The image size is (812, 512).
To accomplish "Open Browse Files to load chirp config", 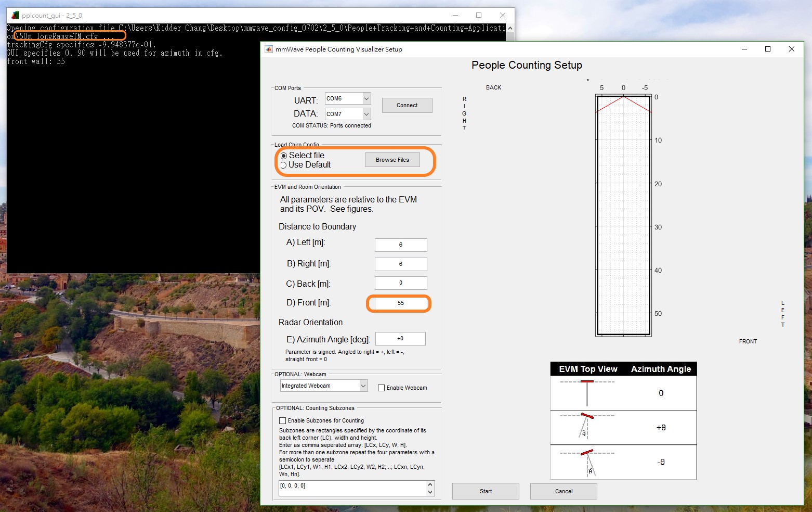I will tap(392, 160).
